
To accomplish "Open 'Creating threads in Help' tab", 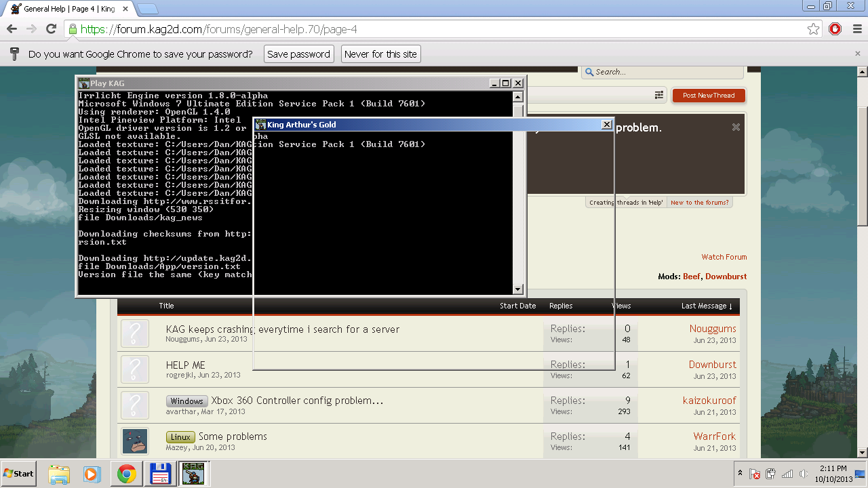I will point(625,203).
